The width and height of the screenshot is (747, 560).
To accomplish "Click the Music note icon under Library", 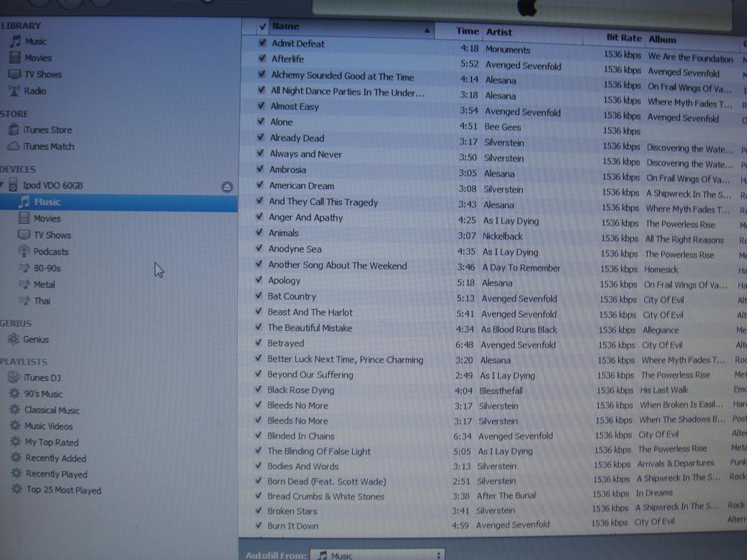I will coord(14,42).
